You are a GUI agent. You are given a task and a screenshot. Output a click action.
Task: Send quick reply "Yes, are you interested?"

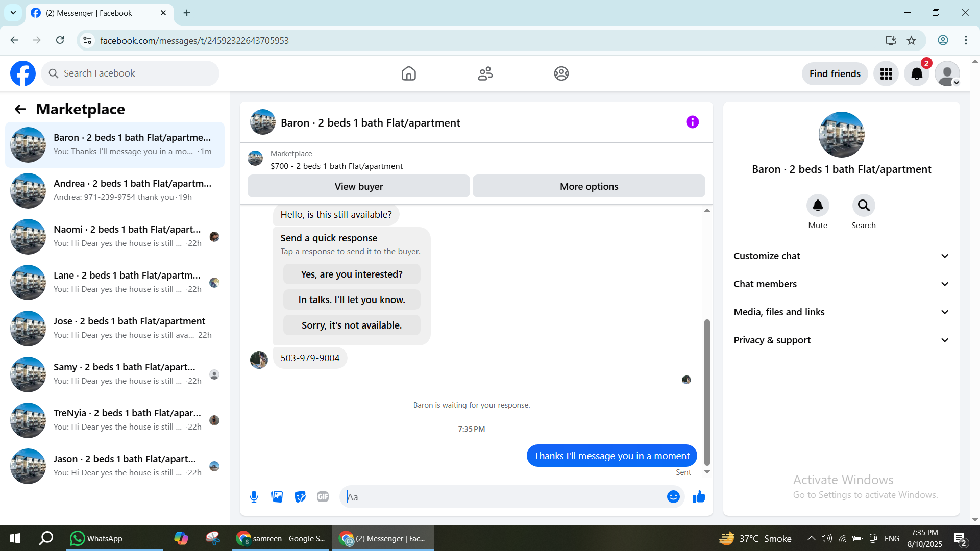[x=352, y=274]
